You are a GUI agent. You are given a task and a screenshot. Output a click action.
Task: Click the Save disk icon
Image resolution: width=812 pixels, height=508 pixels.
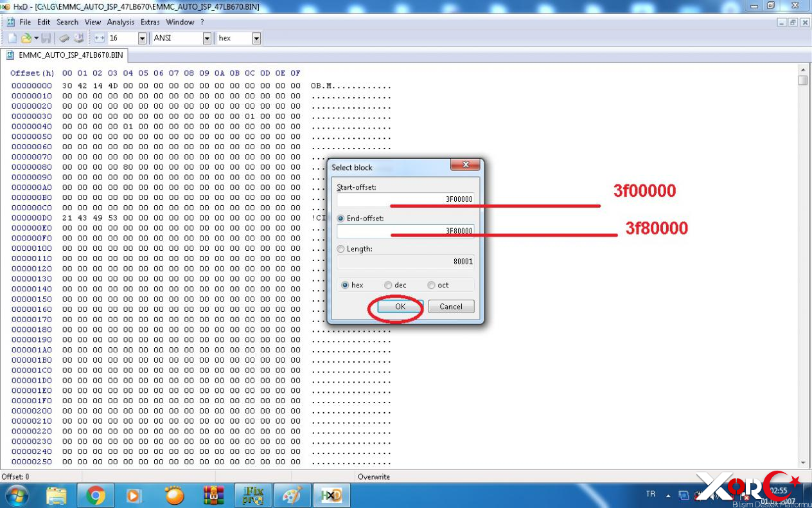(x=46, y=39)
